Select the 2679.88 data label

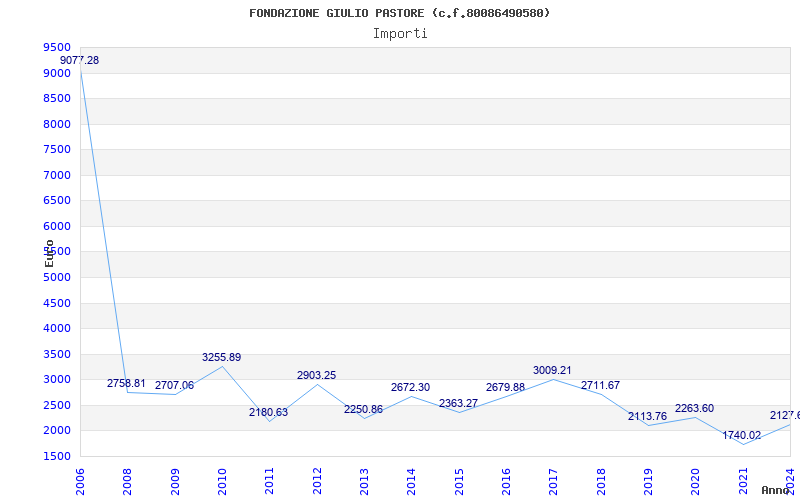click(505, 387)
